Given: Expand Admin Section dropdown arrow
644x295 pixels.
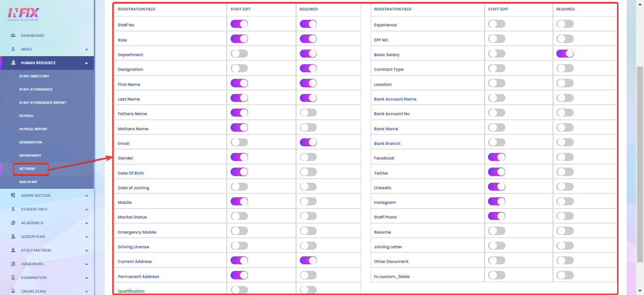Looking at the screenshot, I should 87,196.
